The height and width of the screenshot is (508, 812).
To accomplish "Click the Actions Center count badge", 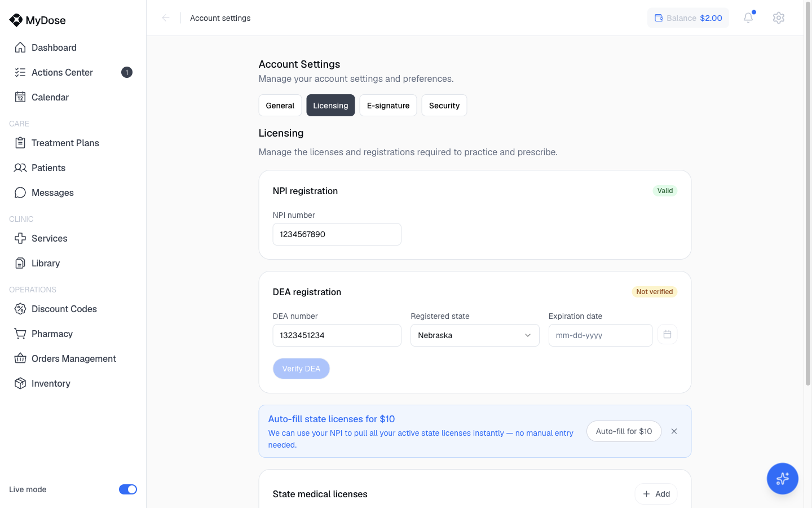I will click(x=127, y=72).
